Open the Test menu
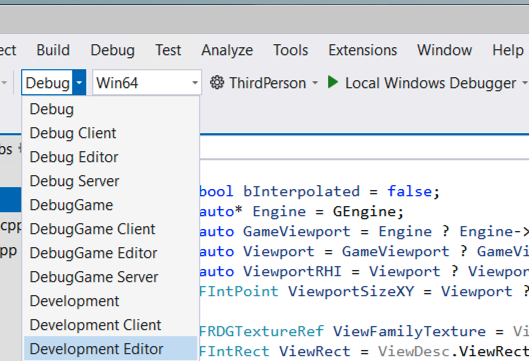The width and height of the screenshot is (529, 361). pos(168,50)
